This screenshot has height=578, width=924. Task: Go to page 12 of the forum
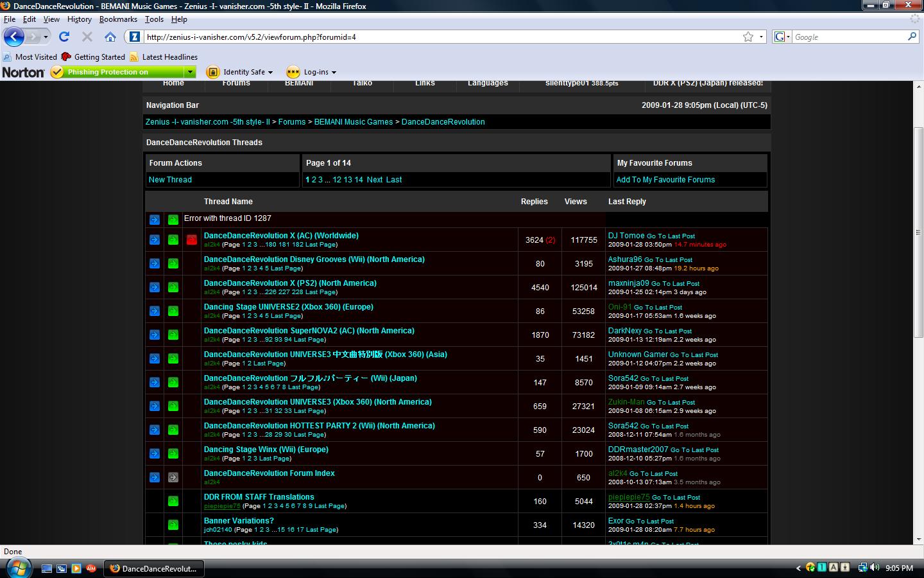tap(337, 180)
